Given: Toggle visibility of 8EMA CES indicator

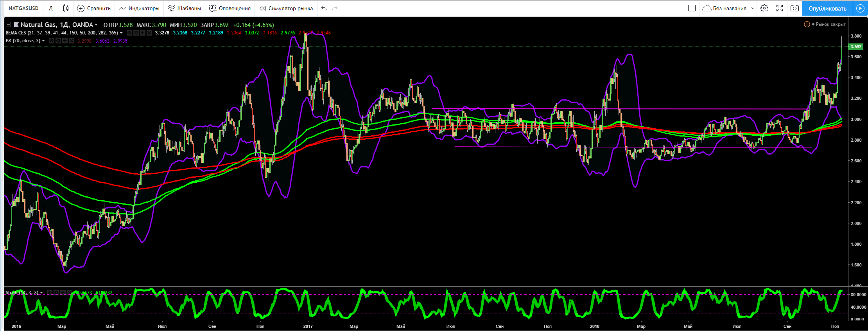Looking at the screenshot, I should click(x=129, y=33).
